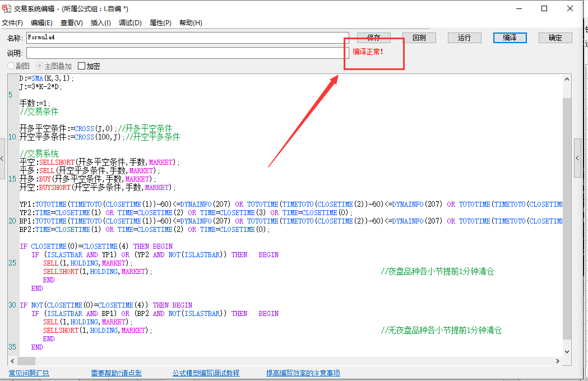Open the 调试(D) menu
Viewport: 588px width, 381px height.
(x=130, y=23)
